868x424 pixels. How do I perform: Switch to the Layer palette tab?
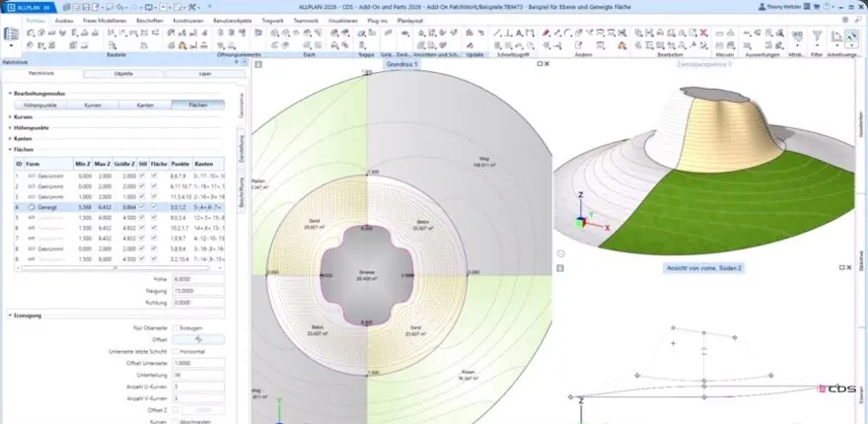tap(205, 73)
